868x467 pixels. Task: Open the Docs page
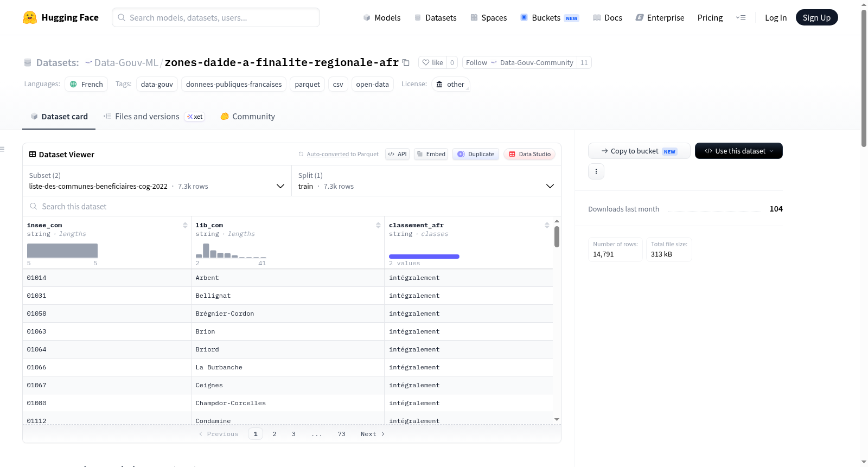tap(607, 17)
